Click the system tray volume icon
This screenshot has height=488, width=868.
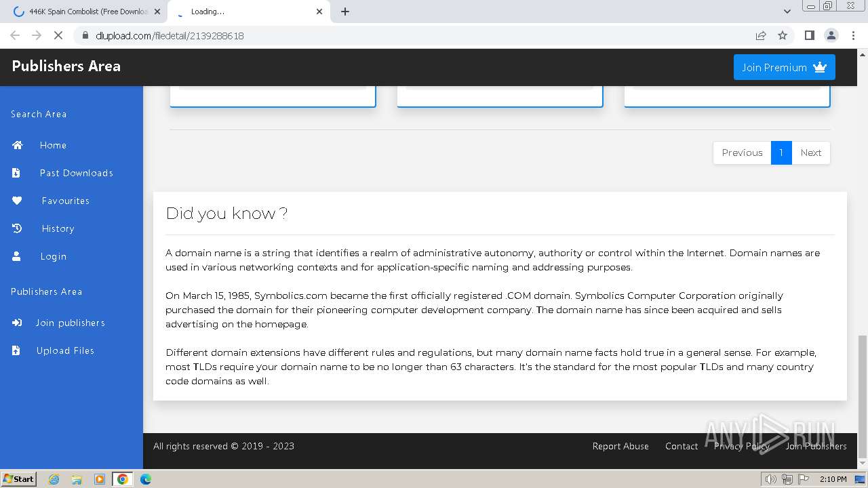click(770, 479)
